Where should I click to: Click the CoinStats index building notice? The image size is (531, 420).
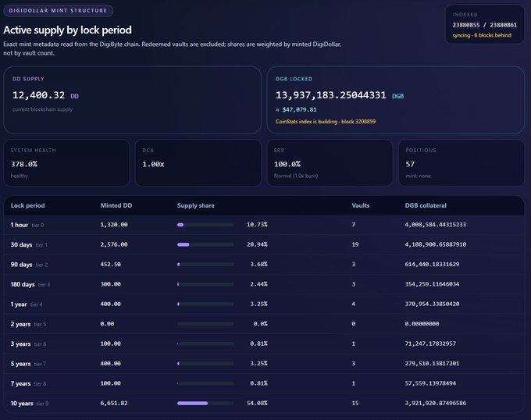[x=326, y=122]
